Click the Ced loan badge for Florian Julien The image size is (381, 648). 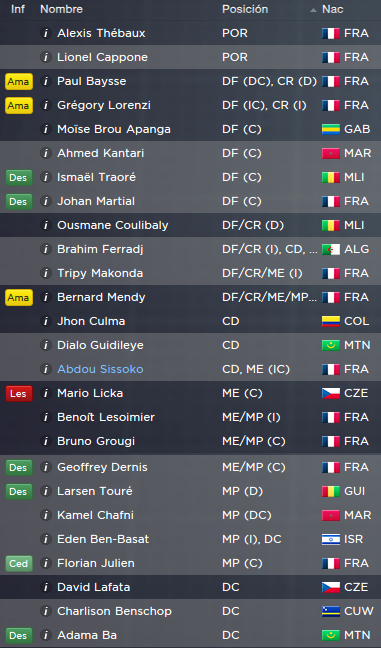click(19, 563)
